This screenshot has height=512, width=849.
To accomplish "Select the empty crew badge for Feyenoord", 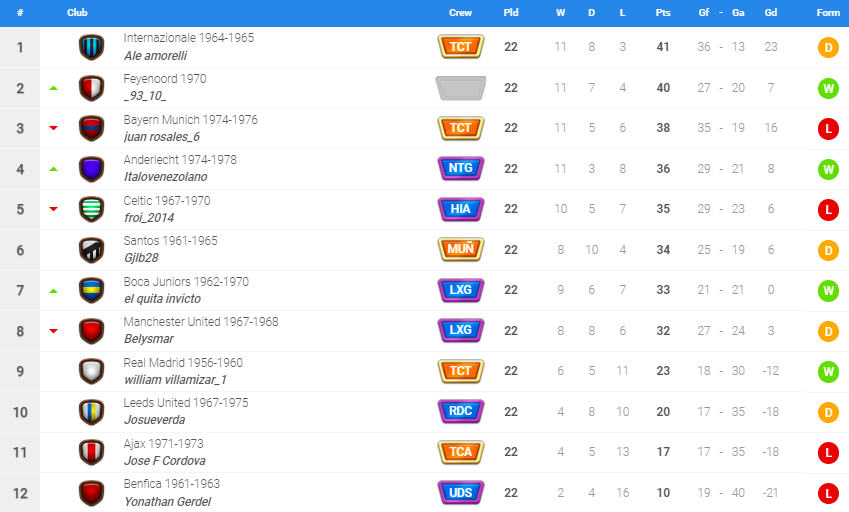I will click(461, 88).
